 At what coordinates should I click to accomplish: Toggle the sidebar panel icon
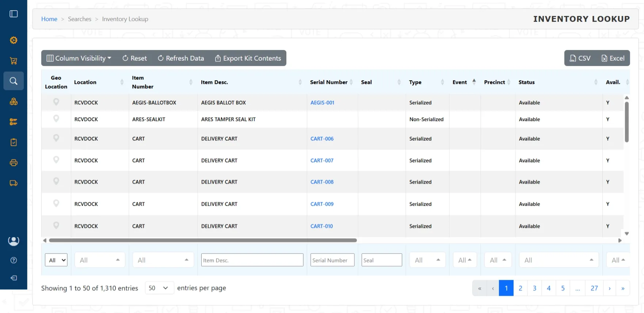(x=14, y=14)
